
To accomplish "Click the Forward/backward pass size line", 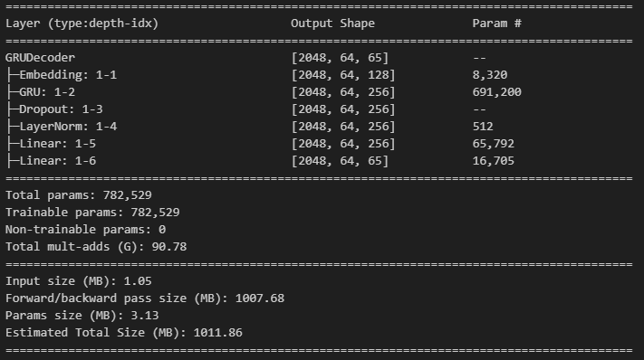I will point(145,298).
